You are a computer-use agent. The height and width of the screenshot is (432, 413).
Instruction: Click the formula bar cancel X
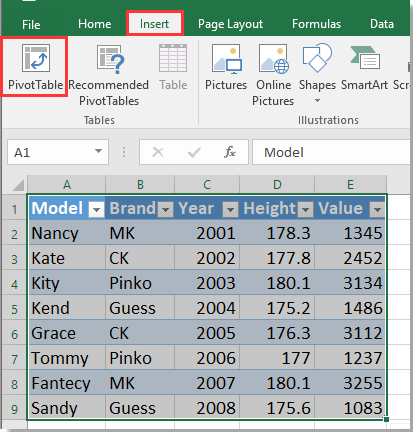pyautogui.click(x=158, y=152)
